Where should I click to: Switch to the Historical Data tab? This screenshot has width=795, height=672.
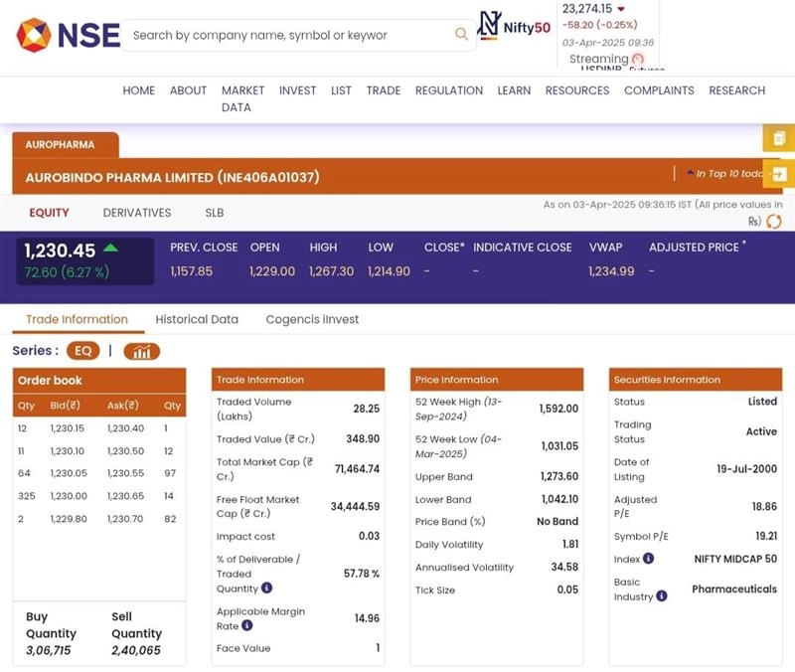197,319
